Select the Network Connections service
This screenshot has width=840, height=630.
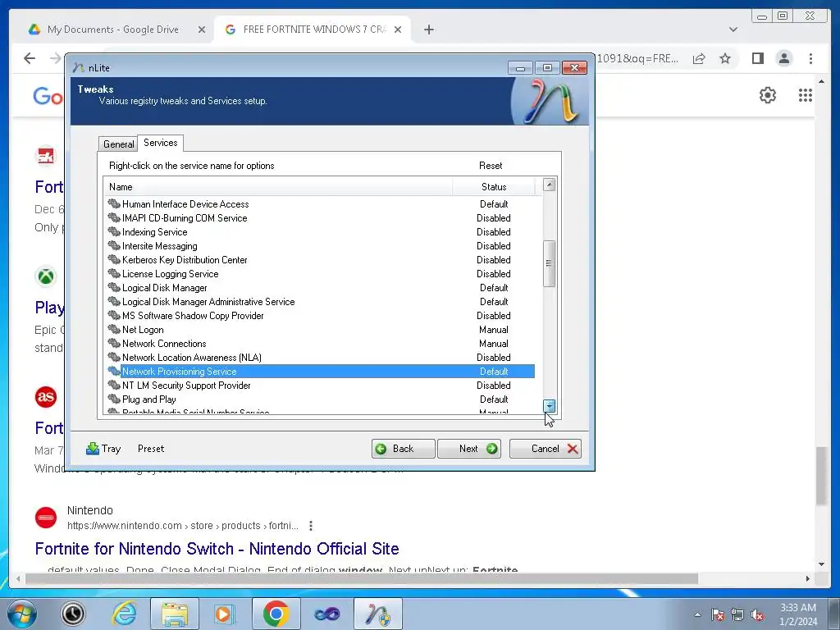(x=321, y=344)
